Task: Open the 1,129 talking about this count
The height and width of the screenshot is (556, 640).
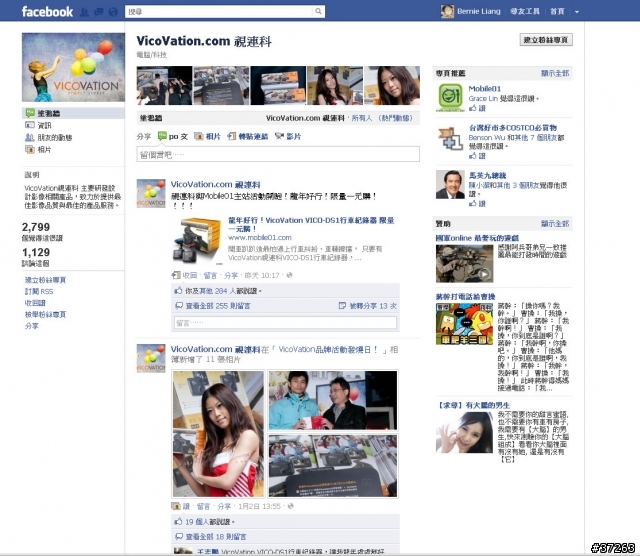Action: click(36, 252)
